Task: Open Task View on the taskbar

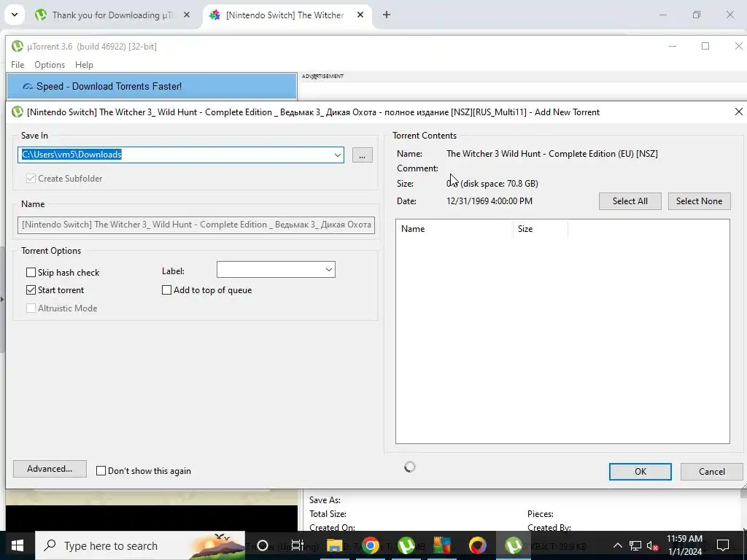Action: 298,545
